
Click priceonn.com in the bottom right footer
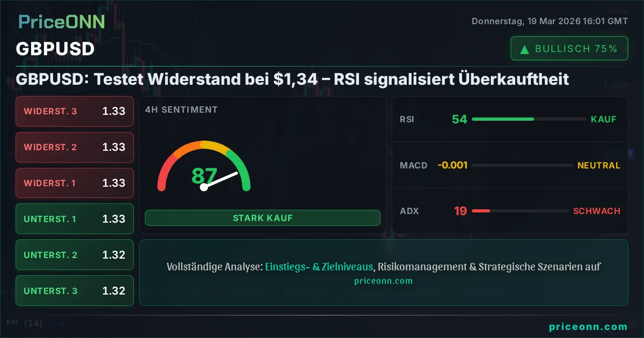[x=588, y=327]
